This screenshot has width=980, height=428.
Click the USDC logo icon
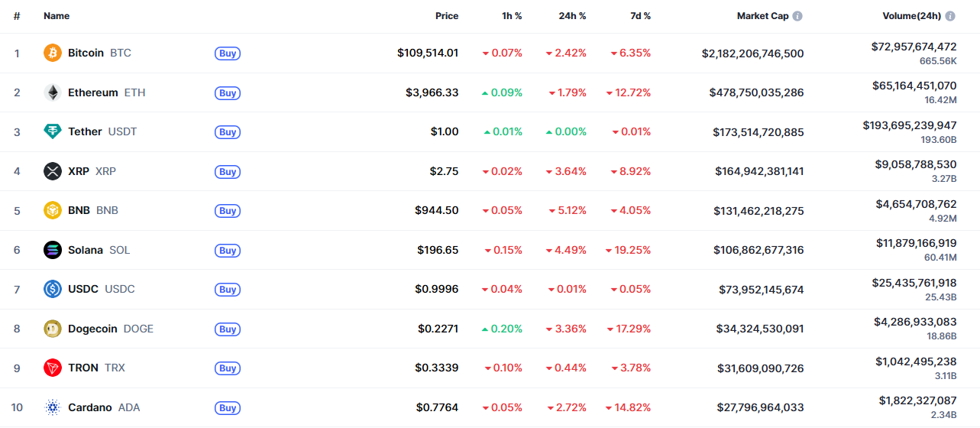coord(53,289)
